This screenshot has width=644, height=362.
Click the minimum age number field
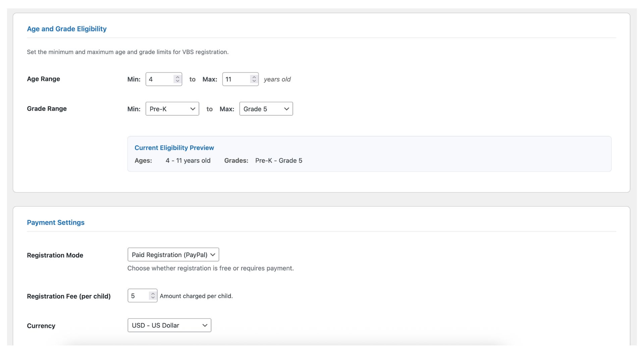[x=160, y=79]
